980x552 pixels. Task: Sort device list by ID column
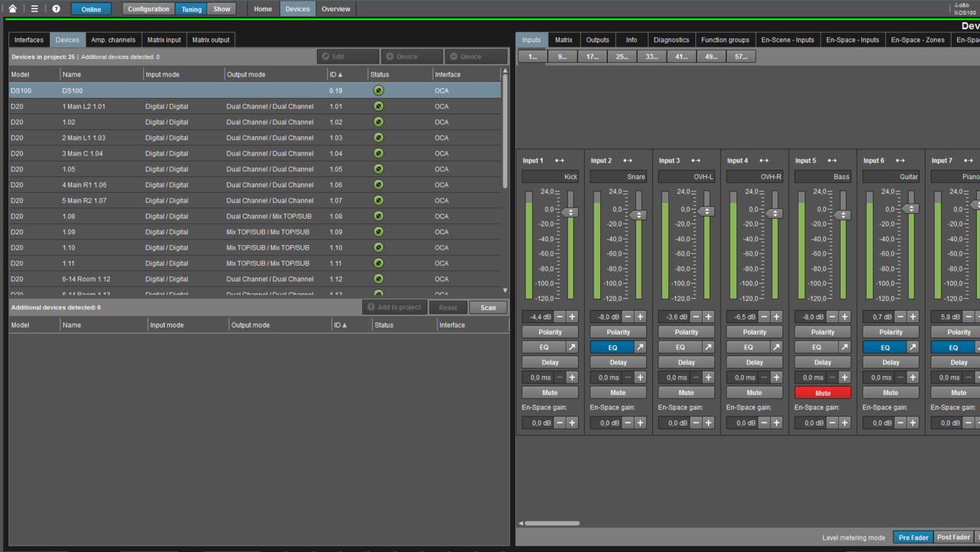point(335,74)
